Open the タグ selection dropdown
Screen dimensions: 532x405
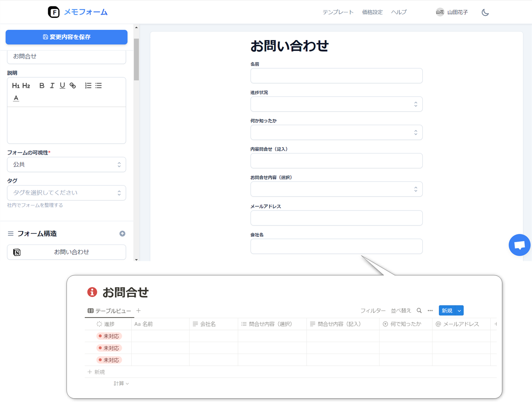66,193
